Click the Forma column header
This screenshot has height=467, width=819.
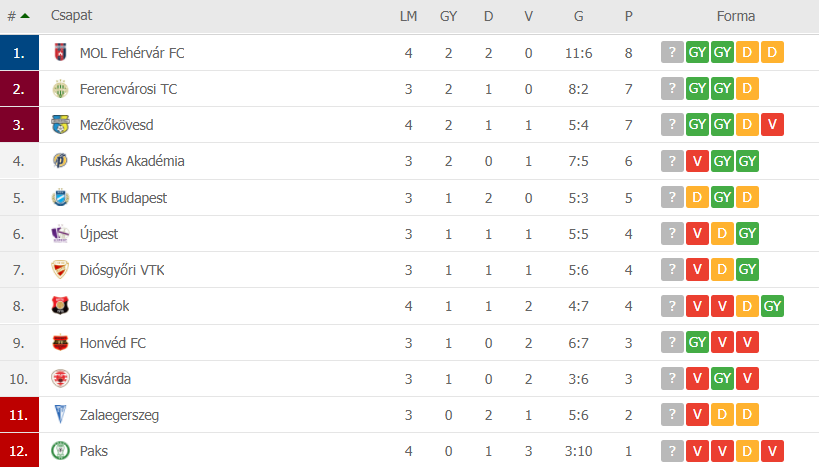pos(735,16)
